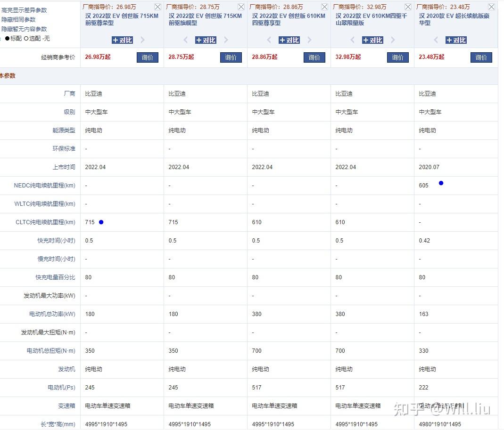The height and width of the screenshot is (430, 504).
Task: Select the WLTC纯电续航里程(km) row label
Action: point(45,203)
